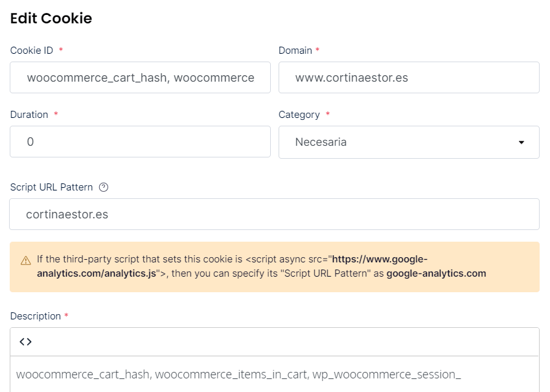Click the Duration label
The height and width of the screenshot is (392, 550).
click(x=29, y=115)
